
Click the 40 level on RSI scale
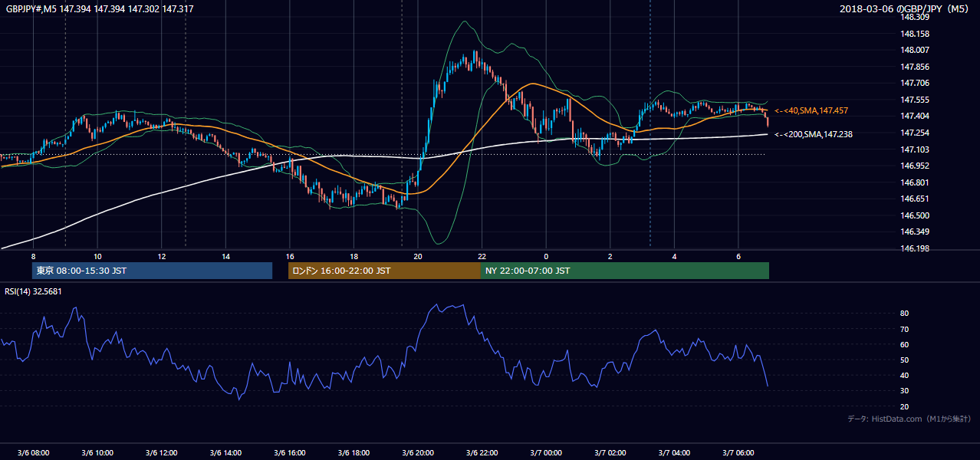(905, 375)
